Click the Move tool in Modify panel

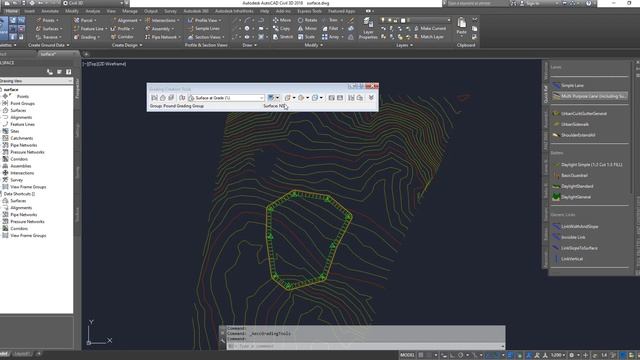click(x=282, y=20)
